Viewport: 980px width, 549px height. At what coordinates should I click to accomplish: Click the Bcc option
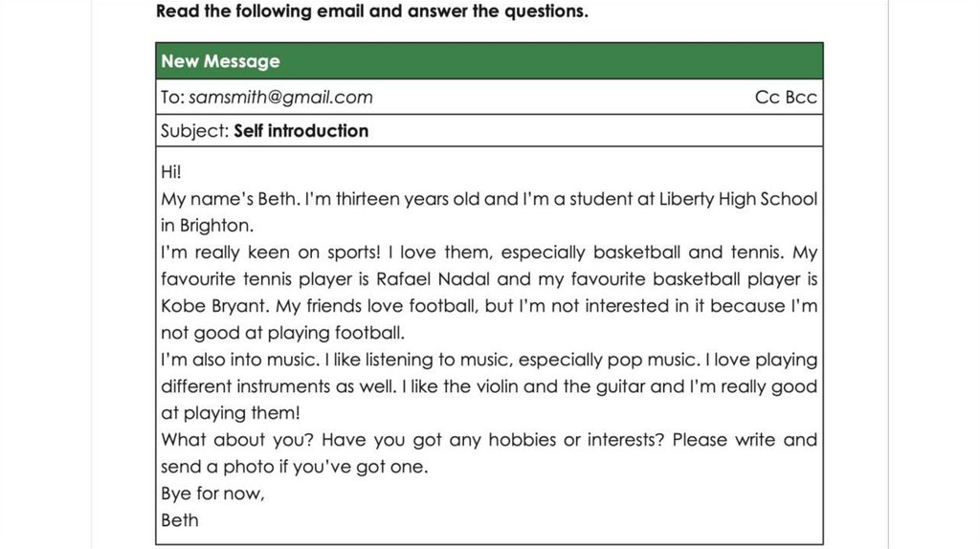(x=801, y=97)
